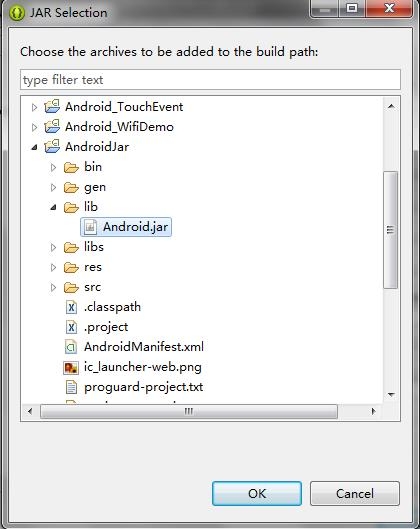Collapse the lib folder
This screenshot has width=420, height=529.
coord(53,207)
